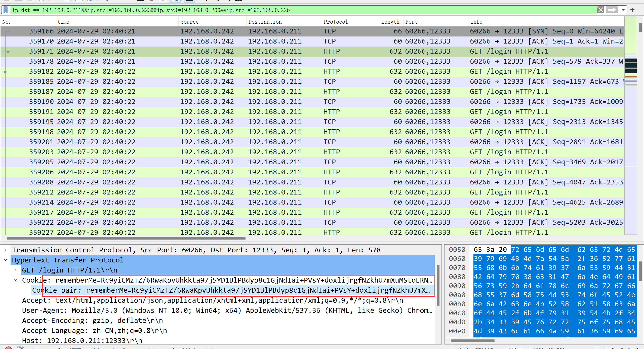Image resolution: width=644 pixels, height=349 pixels.
Task: Select packet 359195 with Seq=2313
Action: click(312, 122)
